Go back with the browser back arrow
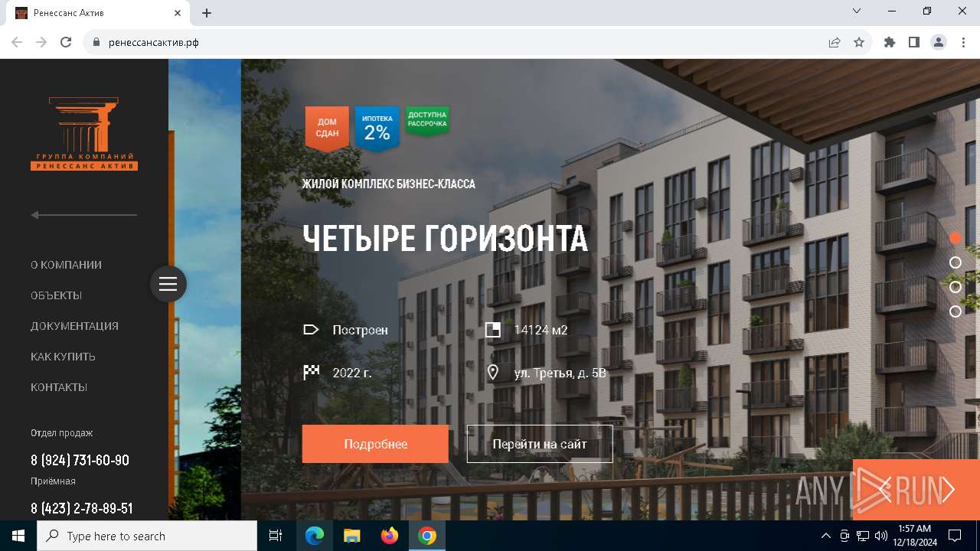The height and width of the screenshot is (551, 980). (17, 42)
